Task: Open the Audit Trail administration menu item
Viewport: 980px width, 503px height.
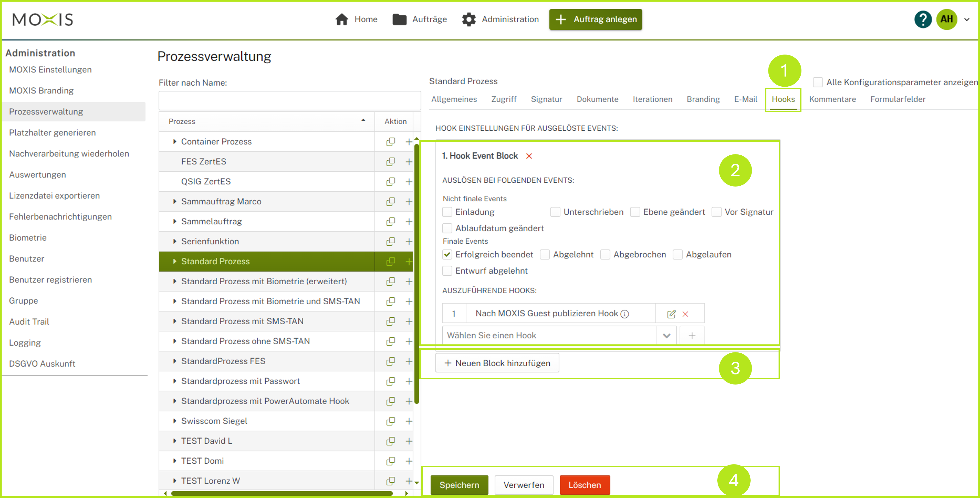Action: pyautogui.click(x=29, y=322)
